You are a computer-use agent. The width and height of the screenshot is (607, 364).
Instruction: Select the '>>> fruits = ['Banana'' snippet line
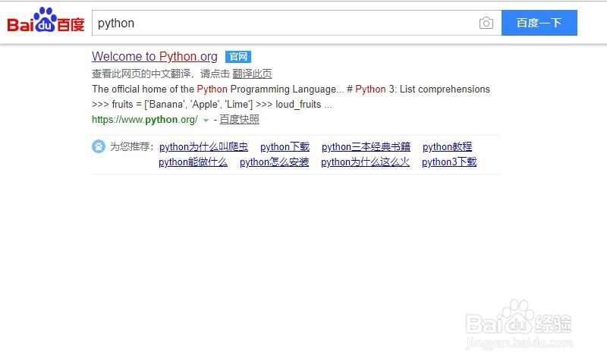[x=212, y=105]
